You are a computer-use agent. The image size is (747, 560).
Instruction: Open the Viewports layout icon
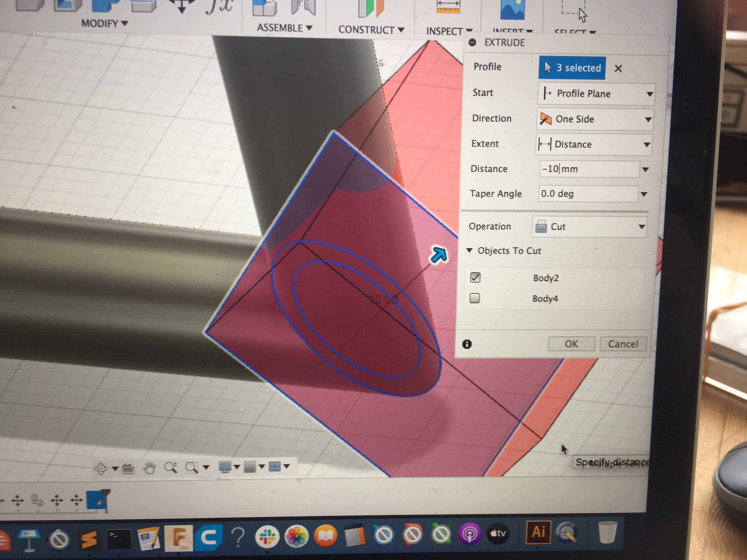275,466
